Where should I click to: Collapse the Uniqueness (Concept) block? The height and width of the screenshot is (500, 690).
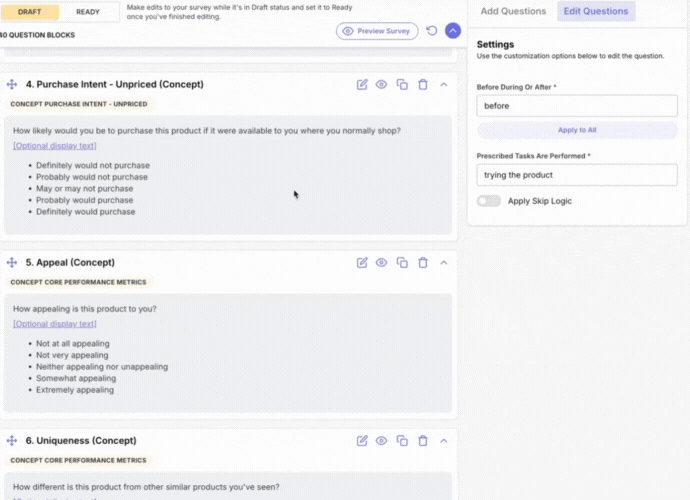[x=444, y=441]
